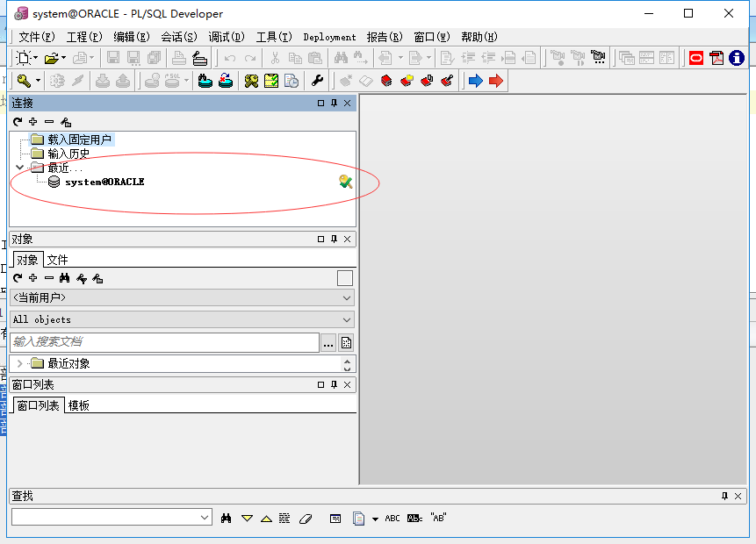This screenshot has width=756, height=544.
Task: Click the PDF manual icon
Action: point(716,58)
